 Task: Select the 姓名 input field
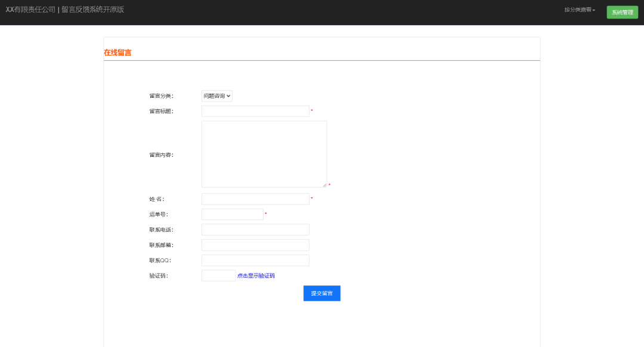click(x=255, y=199)
